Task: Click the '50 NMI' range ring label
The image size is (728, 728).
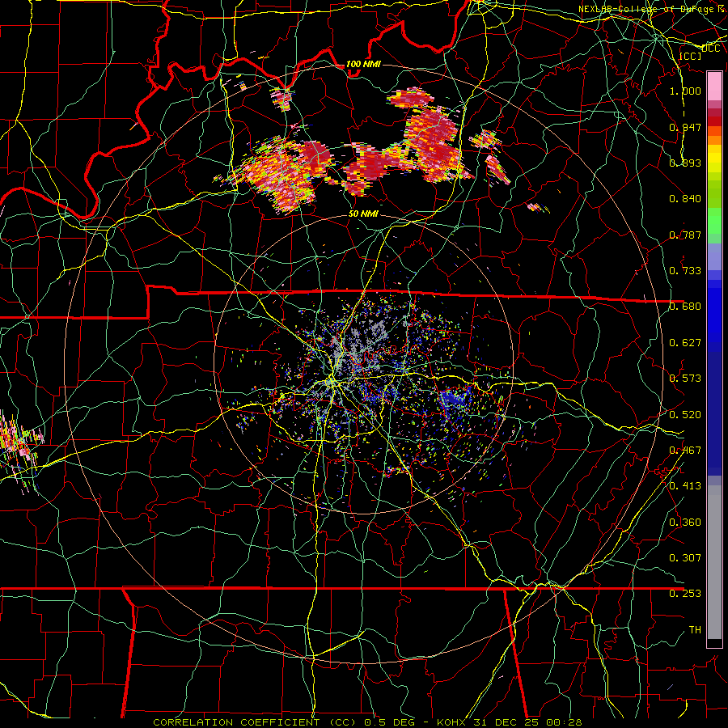Action: pyautogui.click(x=363, y=214)
